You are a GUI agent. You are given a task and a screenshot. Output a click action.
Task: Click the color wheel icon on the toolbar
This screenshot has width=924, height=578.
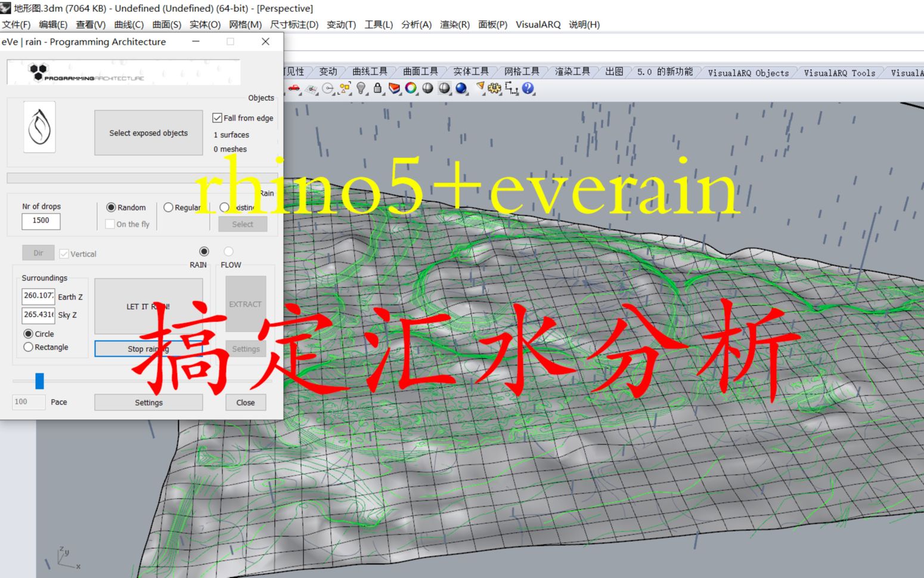coord(411,87)
